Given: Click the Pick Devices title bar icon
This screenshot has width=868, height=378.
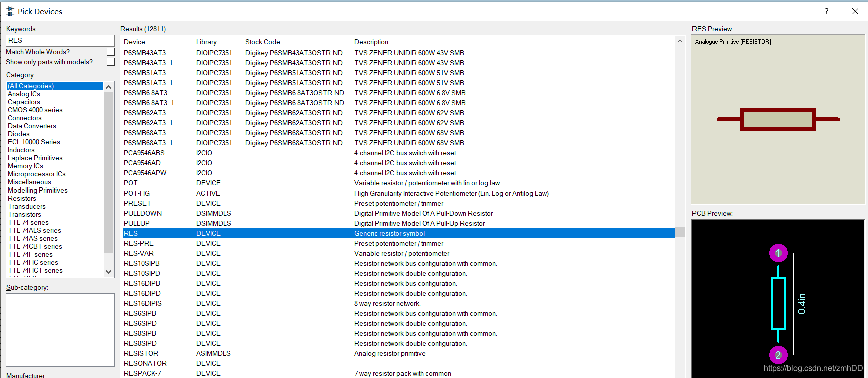Looking at the screenshot, I should click(10, 11).
